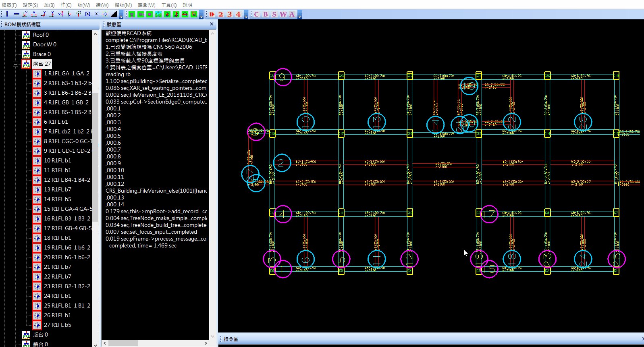Image resolution: width=644 pixels, height=347 pixels.
Task: Select tree row 25 R1FL B1-1 B1-2
Action: [x=67, y=305]
